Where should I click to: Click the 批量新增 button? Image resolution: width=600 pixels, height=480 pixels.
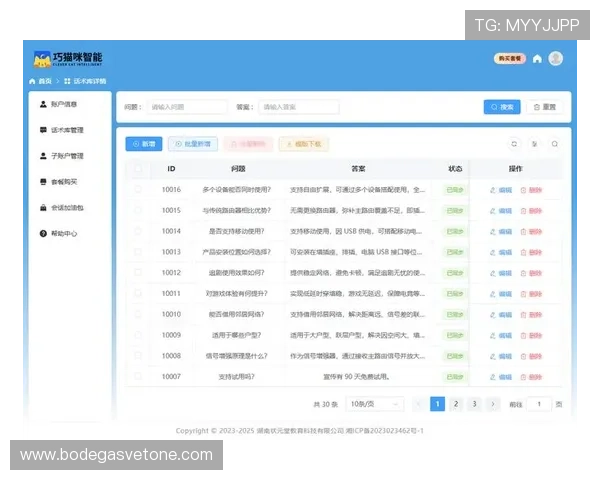(x=193, y=144)
